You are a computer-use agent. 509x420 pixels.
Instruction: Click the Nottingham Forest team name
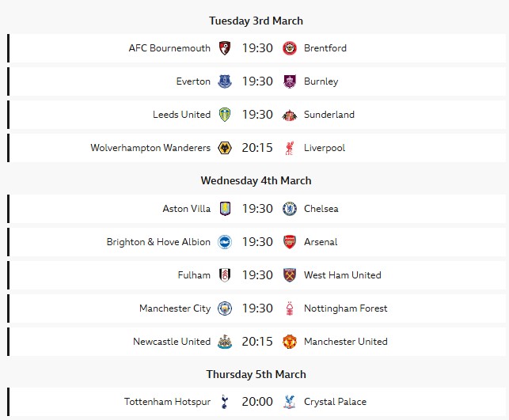(x=345, y=308)
